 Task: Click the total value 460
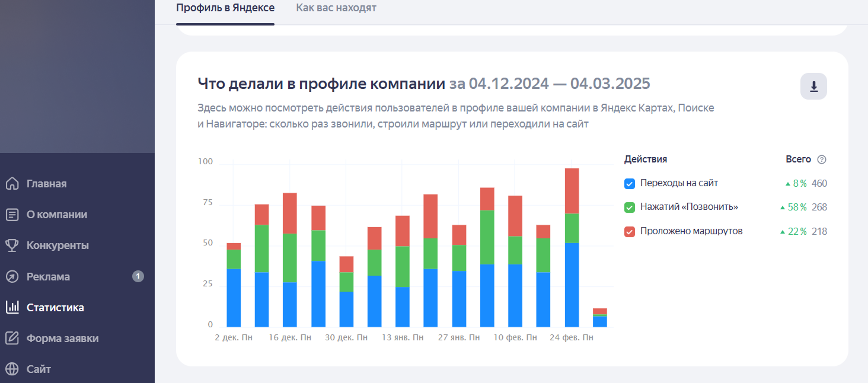click(819, 184)
